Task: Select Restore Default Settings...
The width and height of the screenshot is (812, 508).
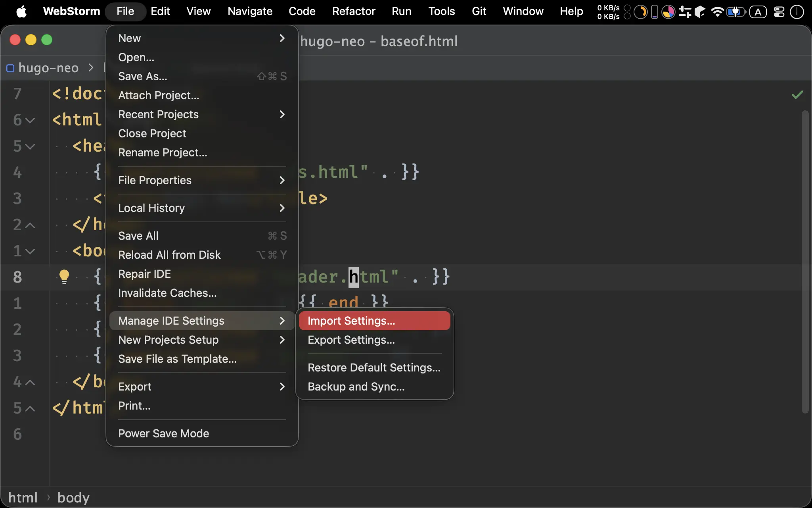Action: click(375, 368)
